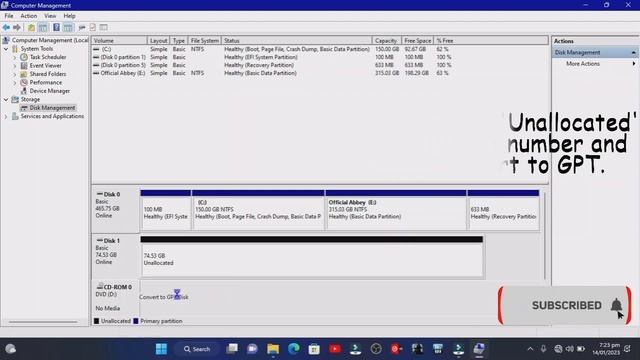Select the (Disk 0 partition 1) volume row
This screenshot has width=640, height=360.
[273, 57]
